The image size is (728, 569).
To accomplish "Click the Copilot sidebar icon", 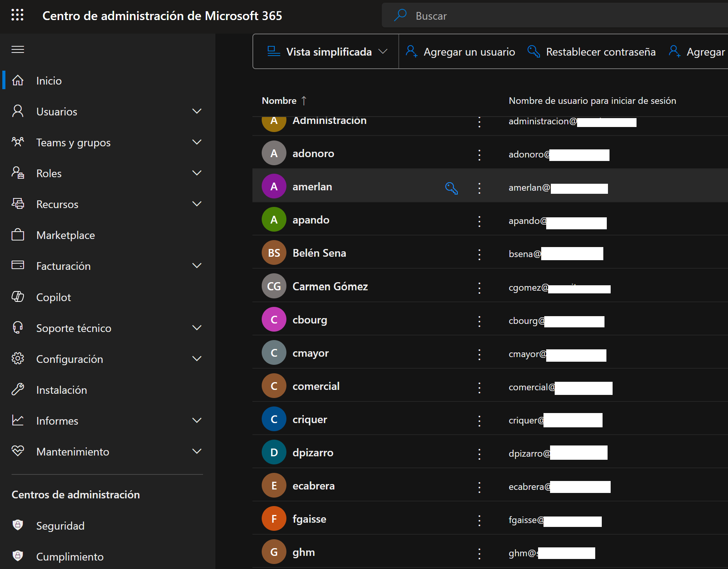I will pos(18,297).
